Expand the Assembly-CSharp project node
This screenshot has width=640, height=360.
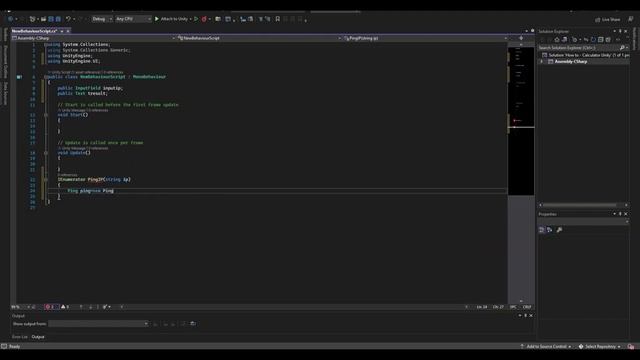tap(542, 61)
